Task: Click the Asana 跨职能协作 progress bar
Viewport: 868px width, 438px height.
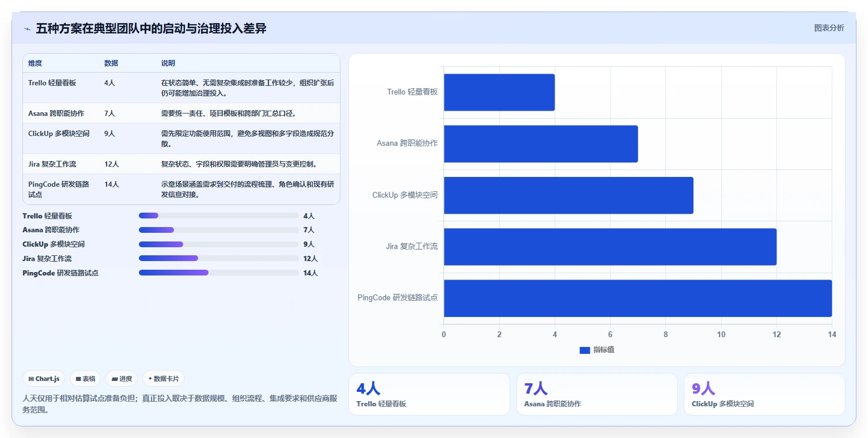Action: pos(219,230)
